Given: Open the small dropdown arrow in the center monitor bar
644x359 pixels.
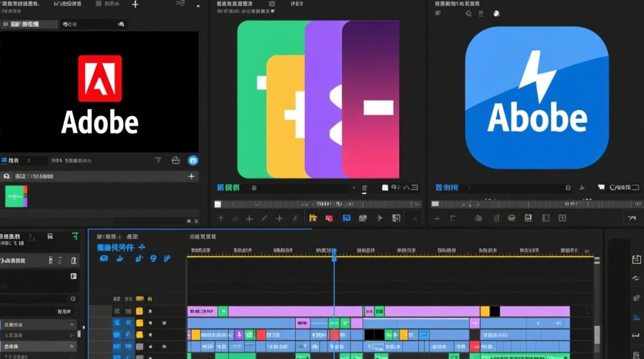Looking at the screenshot, I should coord(354,188).
